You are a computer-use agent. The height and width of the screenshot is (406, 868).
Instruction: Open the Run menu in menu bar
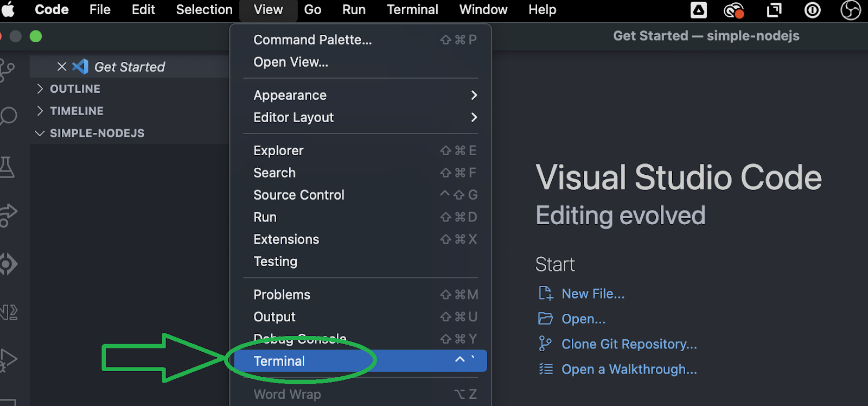point(354,10)
